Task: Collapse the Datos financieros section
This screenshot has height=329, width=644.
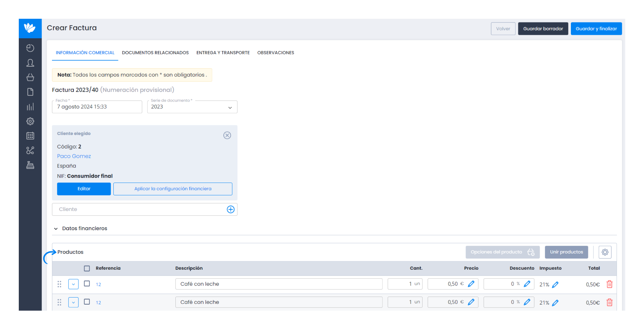Action: (80, 228)
